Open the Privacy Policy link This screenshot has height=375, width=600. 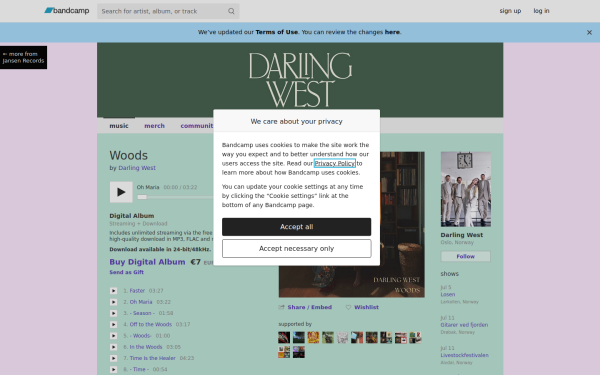[x=335, y=163]
